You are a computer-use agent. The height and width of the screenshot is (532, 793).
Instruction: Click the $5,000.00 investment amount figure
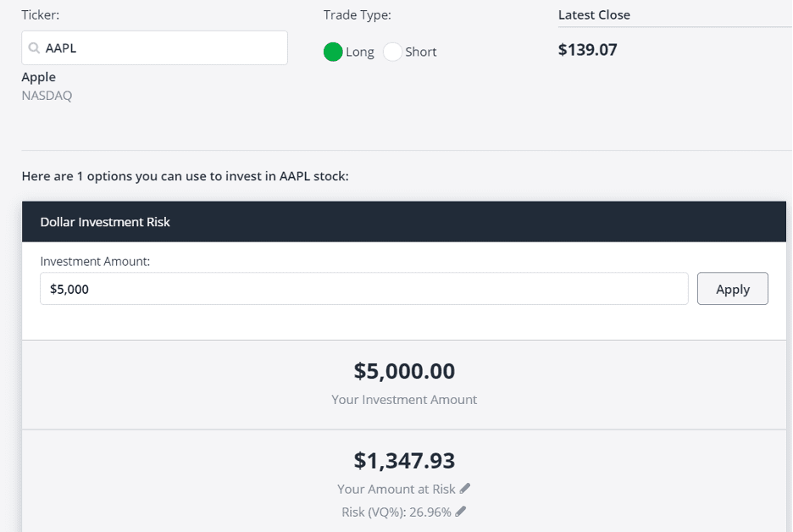pyautogui.click(x=404, y=371)
